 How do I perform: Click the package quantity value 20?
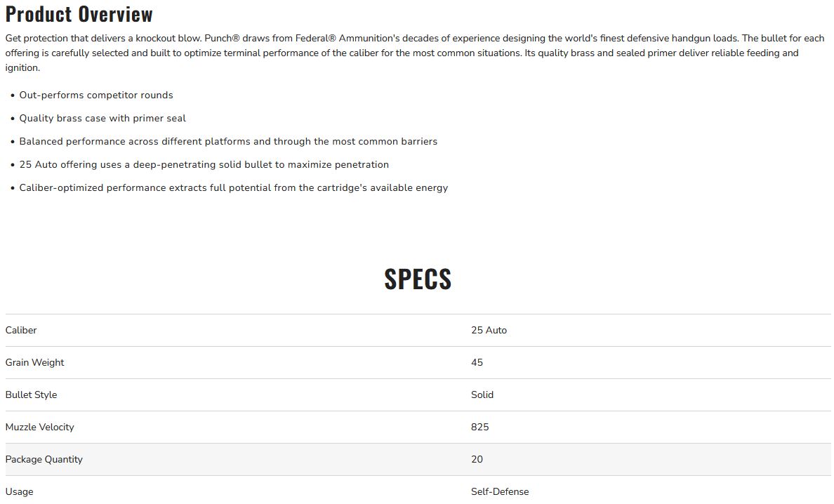click(477, 459)
